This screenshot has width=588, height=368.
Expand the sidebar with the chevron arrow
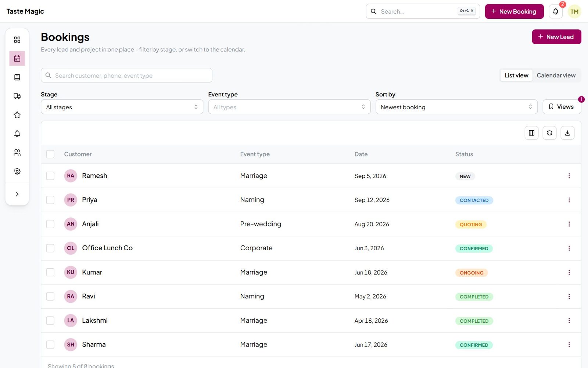tap(17, 194)
